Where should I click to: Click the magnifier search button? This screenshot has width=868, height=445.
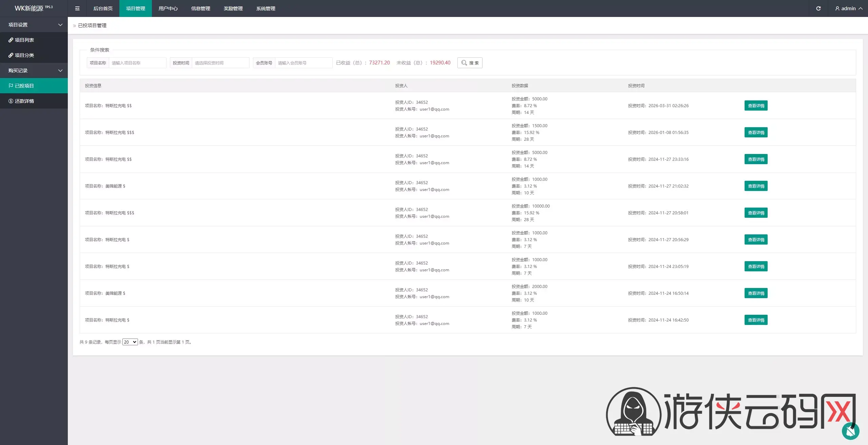pos(470,63)
